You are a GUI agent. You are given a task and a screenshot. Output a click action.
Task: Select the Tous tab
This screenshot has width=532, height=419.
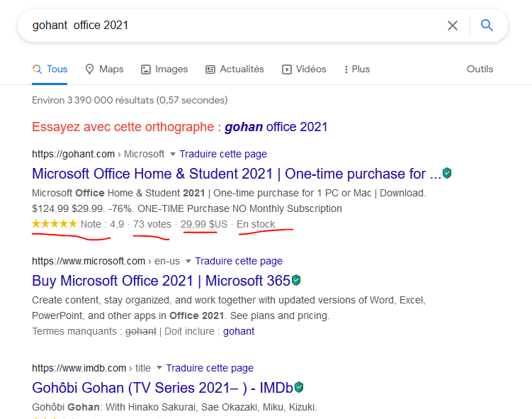[50, 69]
